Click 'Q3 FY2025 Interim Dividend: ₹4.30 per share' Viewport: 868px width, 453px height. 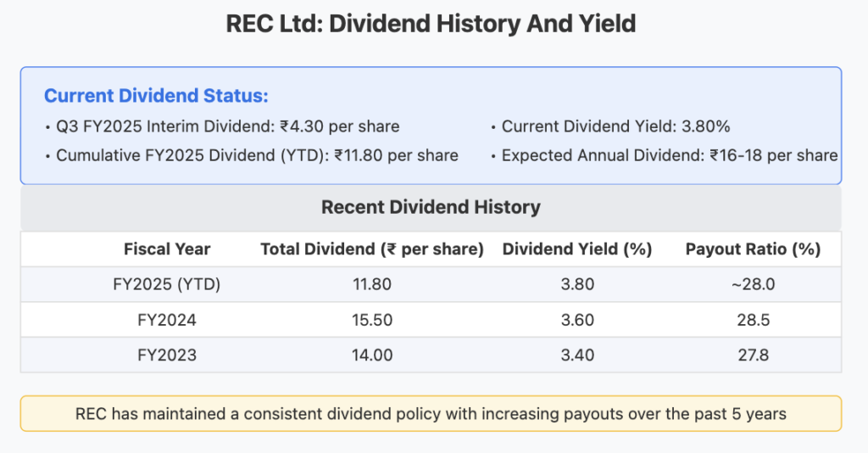tap(227, 126)
